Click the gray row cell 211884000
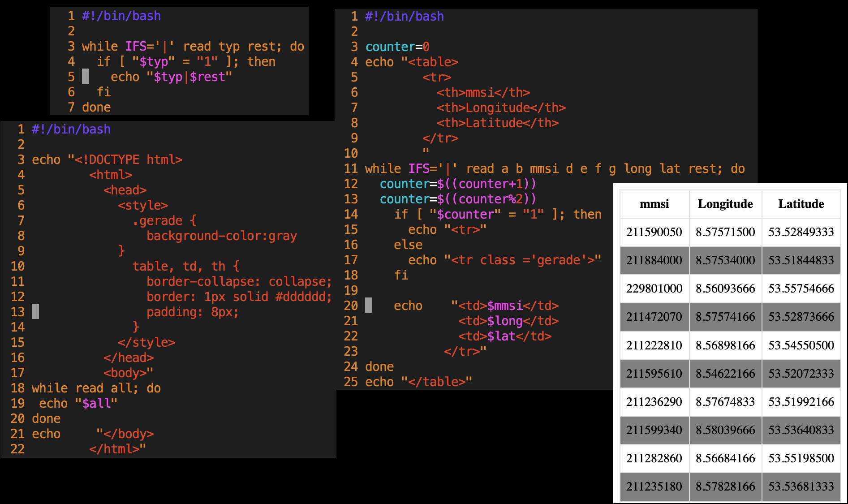 [x=654, y=260]
